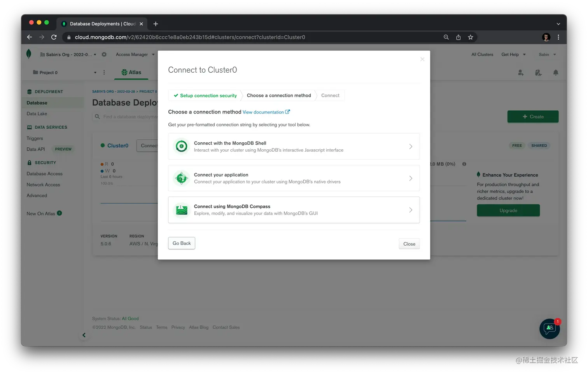This screenshot has width=588, height=374.
Task: Select Database in the Deployment sidebar
Action: (37, 102)
